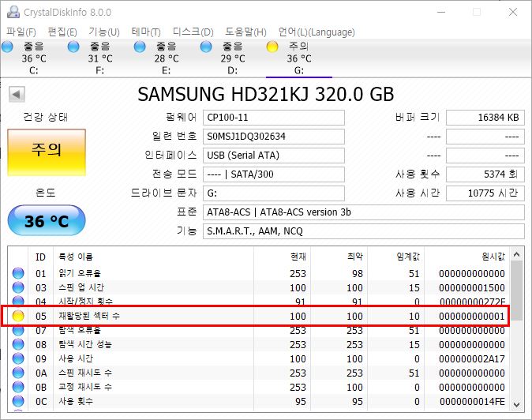Click the scroll up arrow of attribute list
Screen dimensions: 532x420
[517, 254]
